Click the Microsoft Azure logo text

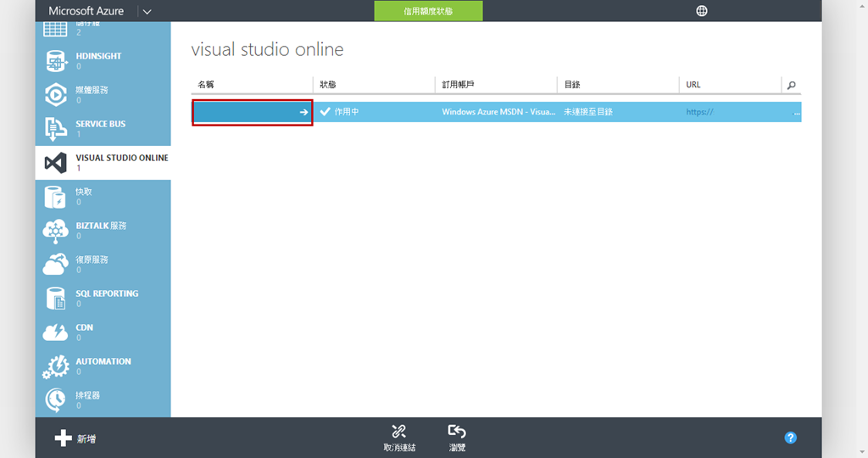click(x=86, y=11)
